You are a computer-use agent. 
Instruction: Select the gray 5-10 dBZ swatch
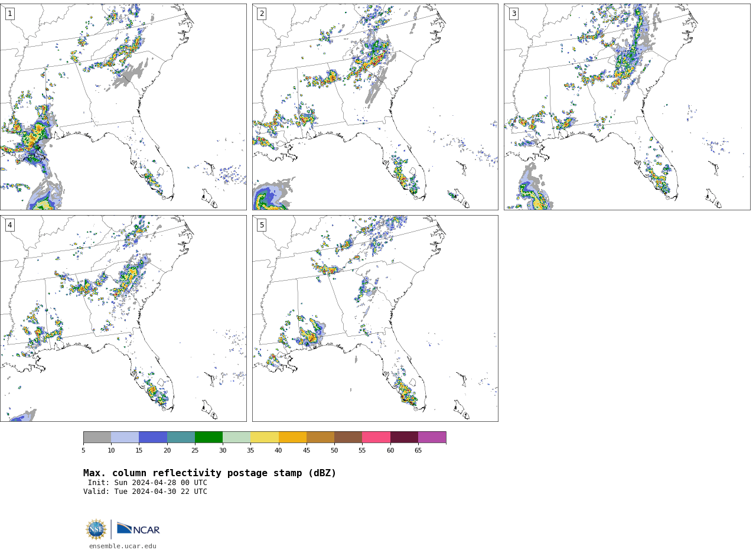97,437
